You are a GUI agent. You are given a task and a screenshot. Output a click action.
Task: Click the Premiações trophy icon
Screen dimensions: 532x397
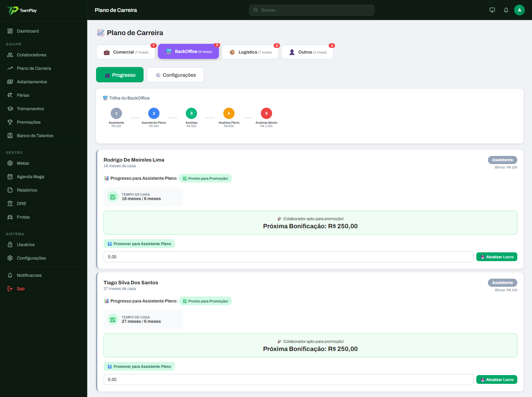(10, 122)
